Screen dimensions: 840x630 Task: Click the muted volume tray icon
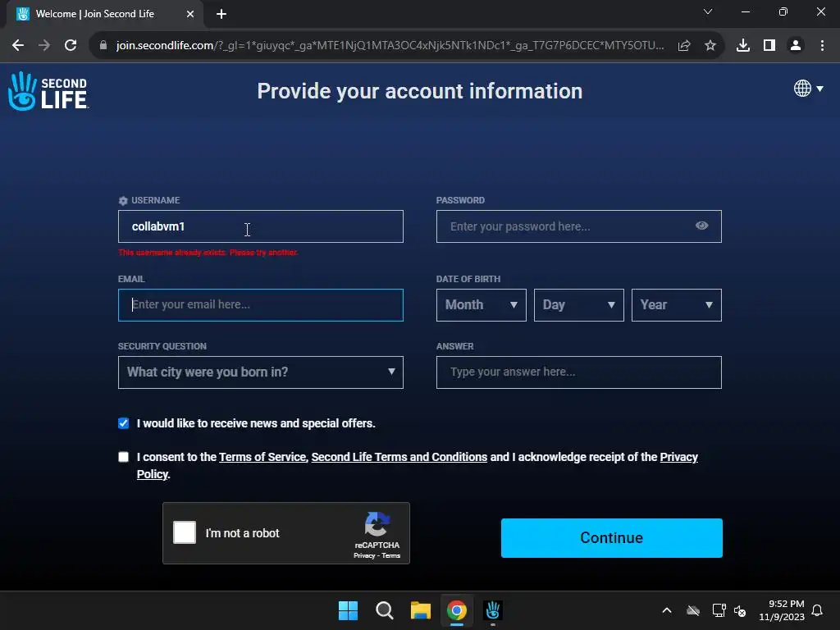740,610
